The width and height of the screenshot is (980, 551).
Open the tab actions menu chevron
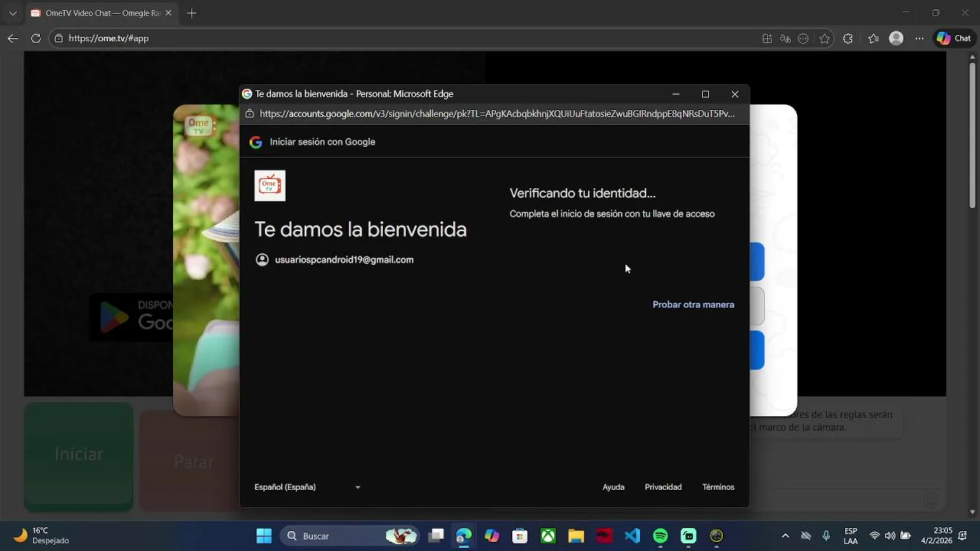click(x=12, y=13)
